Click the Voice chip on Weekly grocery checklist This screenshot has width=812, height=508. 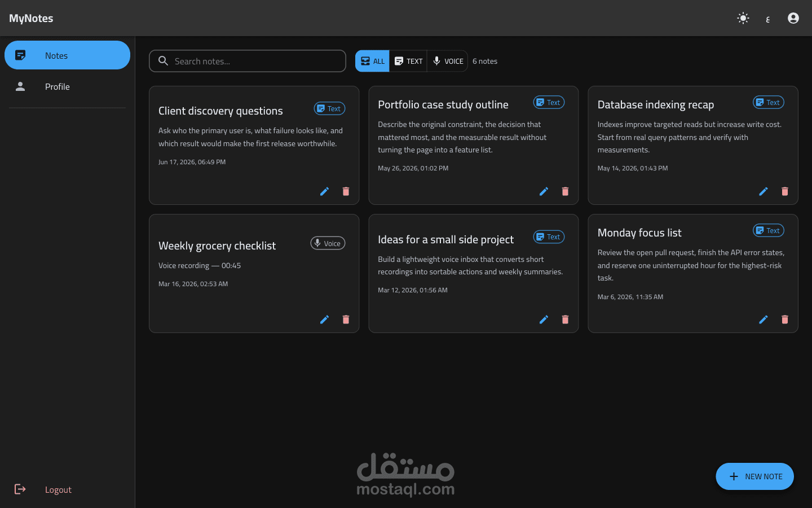click(x=328, y=243)
